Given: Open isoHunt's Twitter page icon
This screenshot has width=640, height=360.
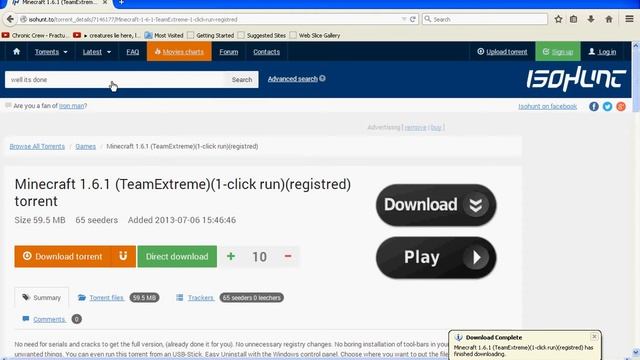Looking at the screenshot, I should click(x=607, y=107).
